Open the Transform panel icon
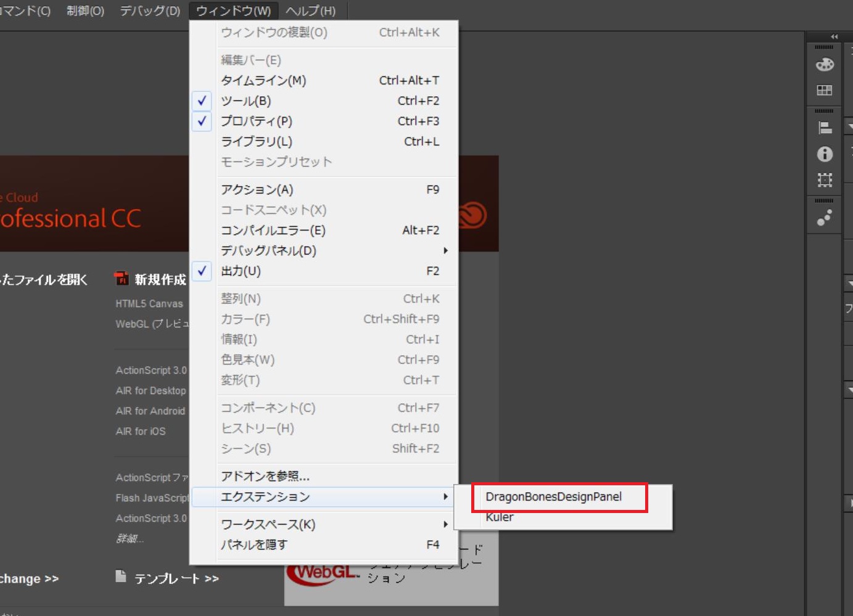Screen dimensions: 853x616 pos(825,180)
